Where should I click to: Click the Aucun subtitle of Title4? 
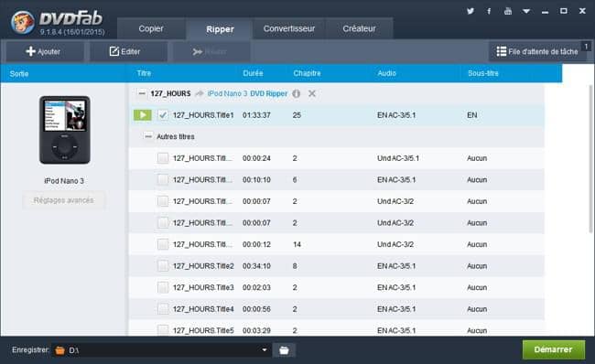click(x=477, y=309)
